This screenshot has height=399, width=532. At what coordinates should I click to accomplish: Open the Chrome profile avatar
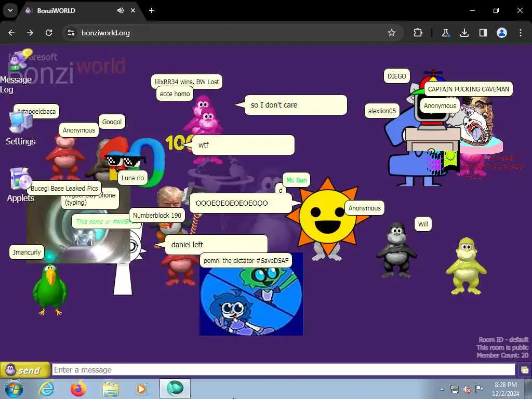click(x=502, y=33)
